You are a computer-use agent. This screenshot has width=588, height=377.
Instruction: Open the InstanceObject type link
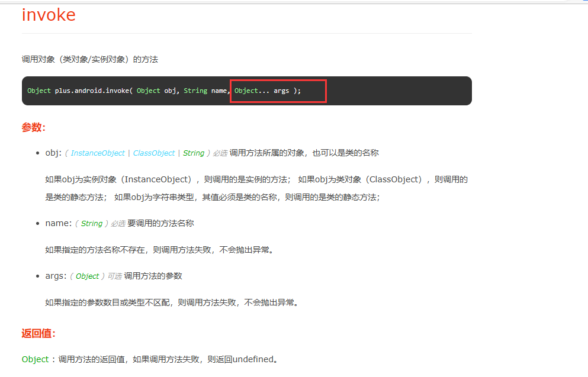coord(97,153)
